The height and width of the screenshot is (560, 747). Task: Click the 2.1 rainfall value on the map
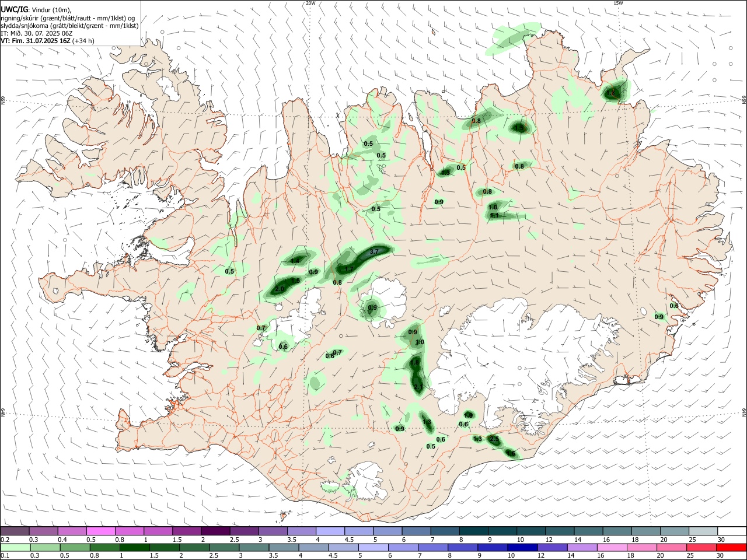click(x=418, y=387)
